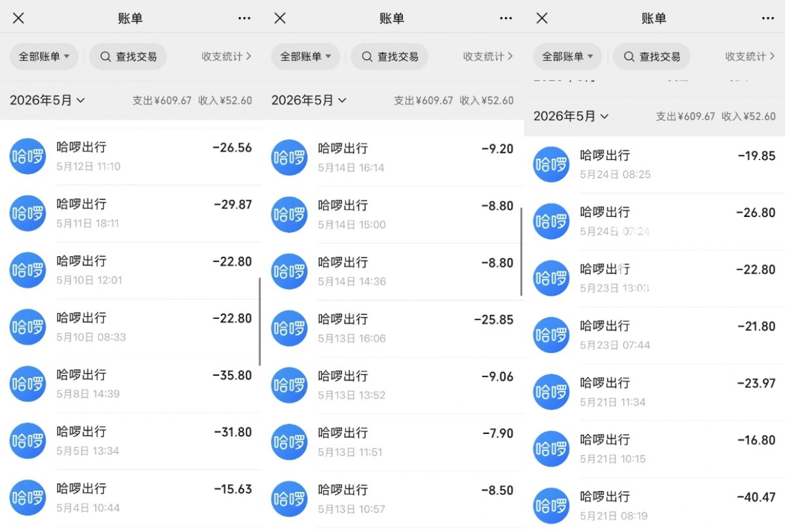Tap Hellobike icon for 5月14日 15:00 payment
This screenshot has width=785, height=532.
[289, 214]
